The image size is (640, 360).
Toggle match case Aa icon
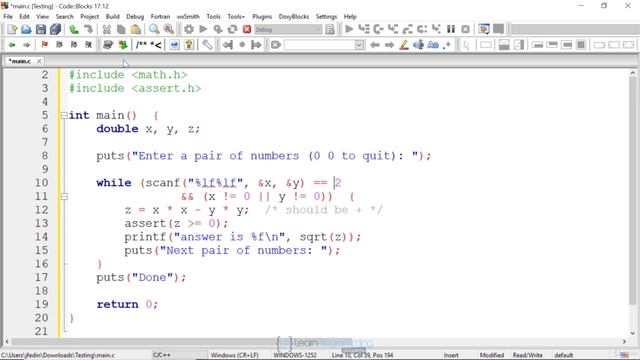click(x=433, y=45)
